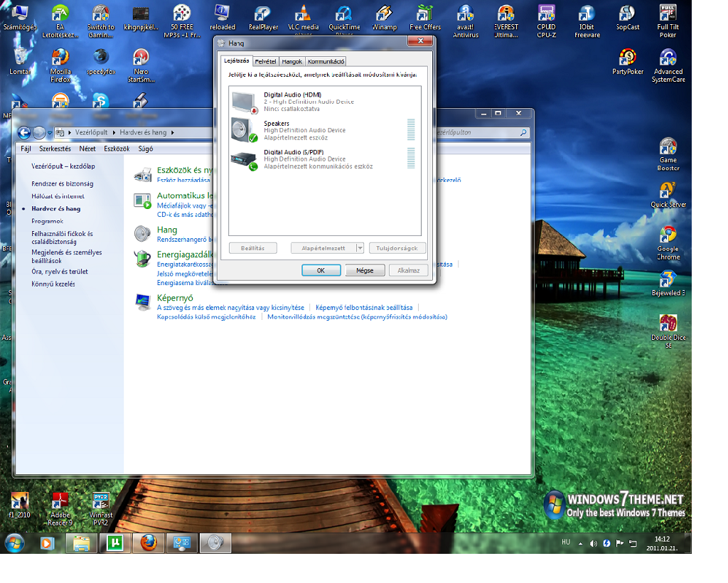Open the Lomtár recycle bin icon
The height and width of the screenshot is (583, 728).
20,61
